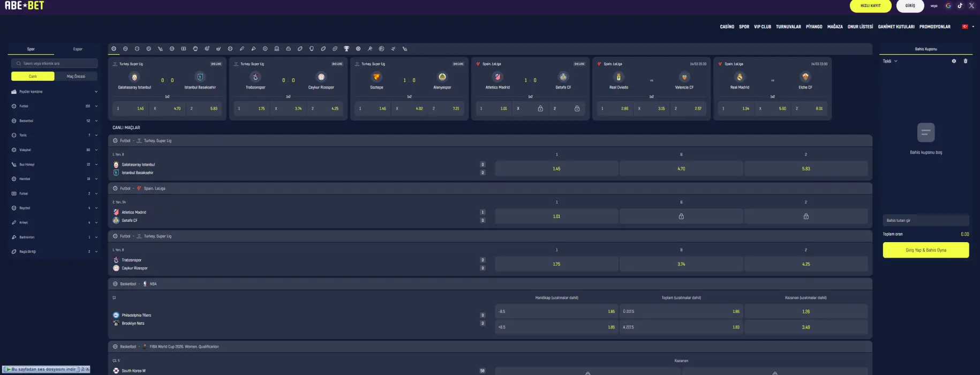This screenshot has width=980, height=375.
Task: Switch to Maç Öncesi pre-match toggle
Action: coord(76,76)
